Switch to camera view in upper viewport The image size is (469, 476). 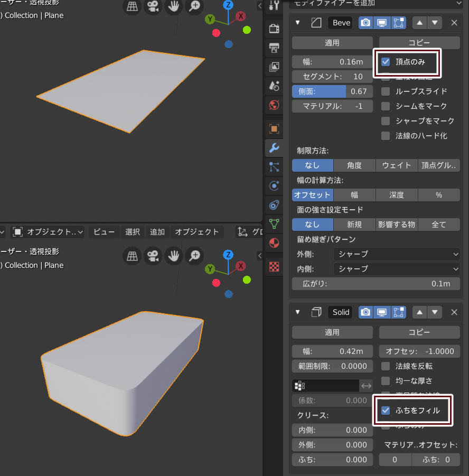pos(153,6)
